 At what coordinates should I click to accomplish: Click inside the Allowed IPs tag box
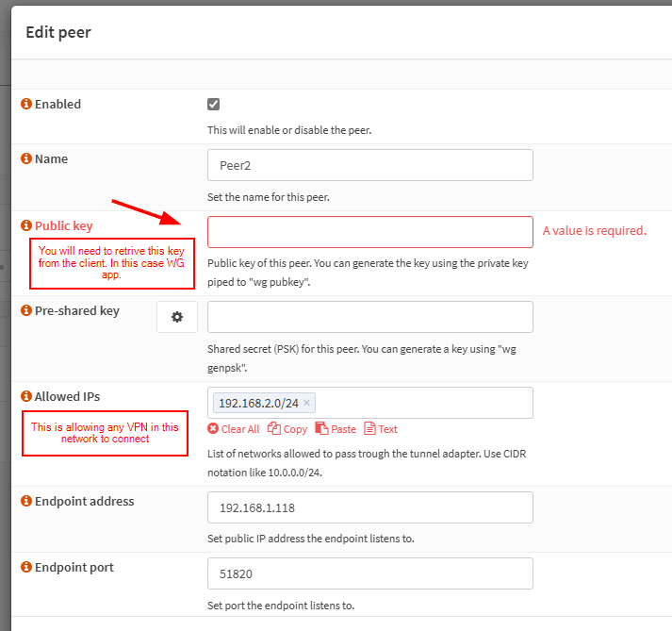[424, 403]
